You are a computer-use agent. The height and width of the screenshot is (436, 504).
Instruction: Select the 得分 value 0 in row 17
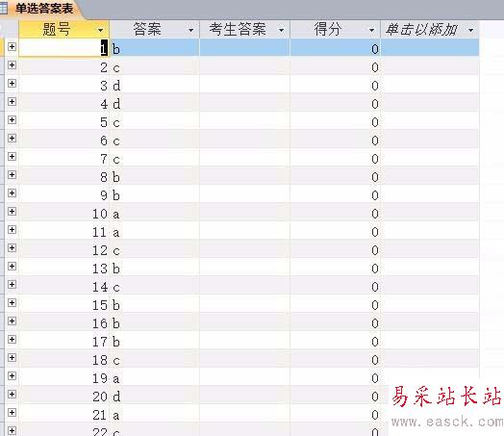click(336, 341)
